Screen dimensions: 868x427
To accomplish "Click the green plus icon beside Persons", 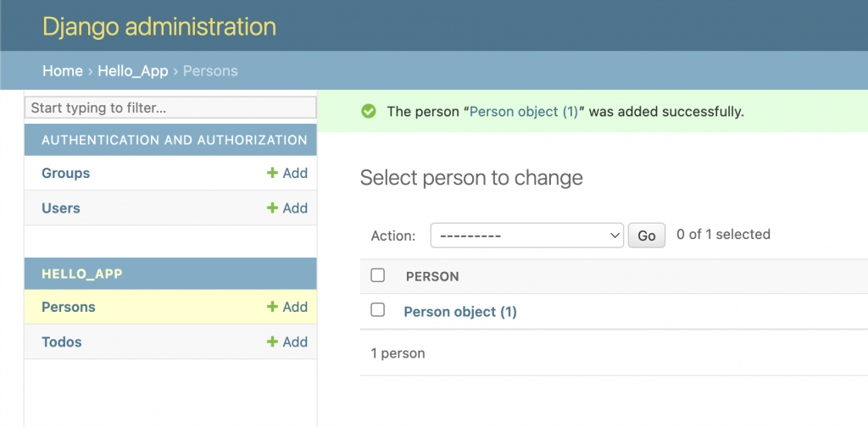I will coord(272,307).
